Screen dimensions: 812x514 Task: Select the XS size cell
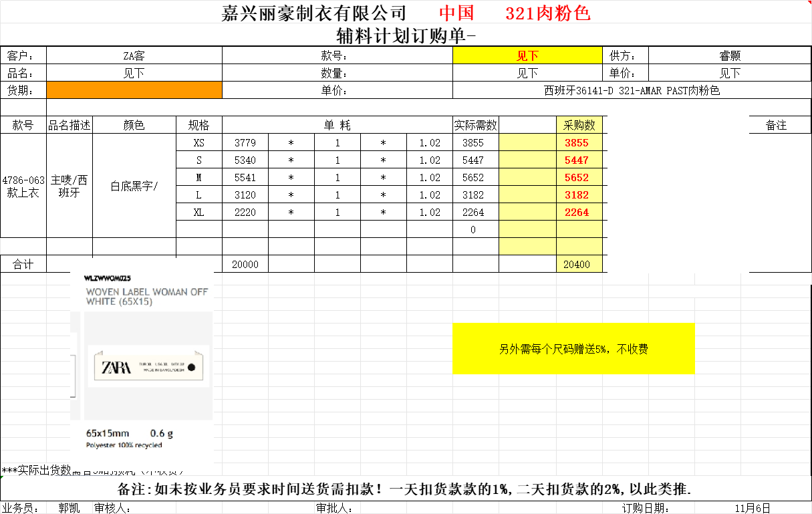pos(199,143)
